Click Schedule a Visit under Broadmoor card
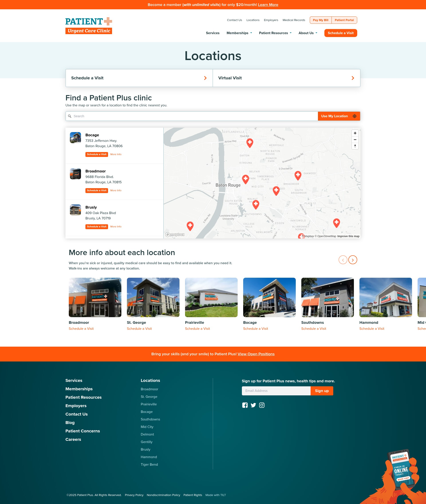 pos(81,329)
